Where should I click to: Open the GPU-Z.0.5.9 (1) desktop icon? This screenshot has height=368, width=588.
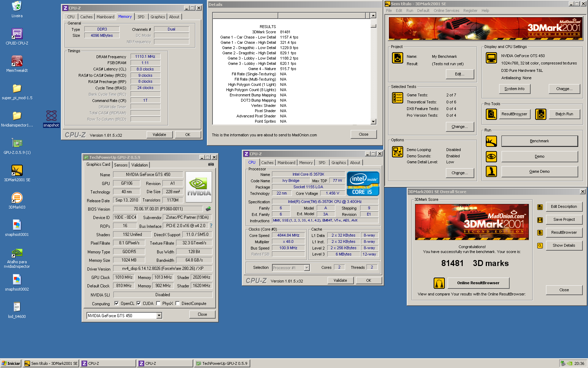click(17, 143)
